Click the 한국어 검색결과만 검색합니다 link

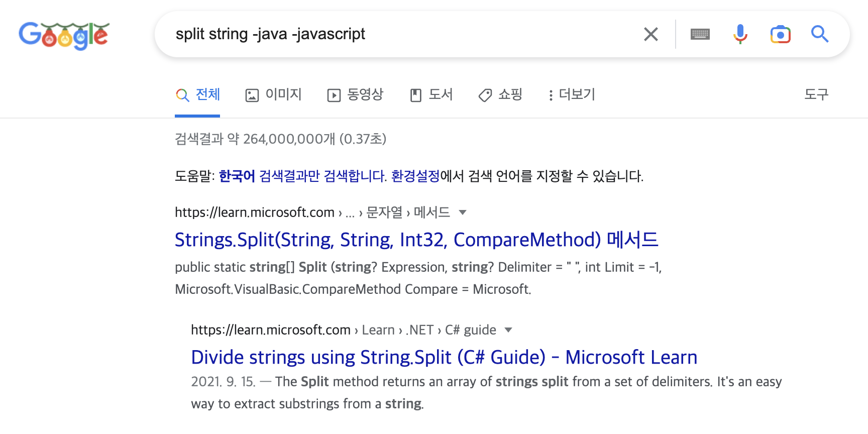[303, 176]
